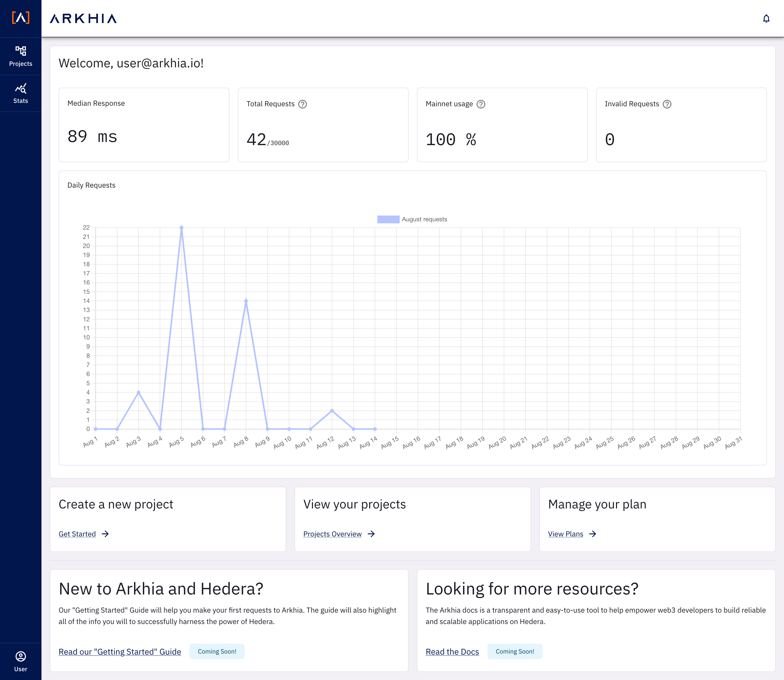The width and height of the screenshot is (784, 680).
Task: Click the Welcome, user@arkhia.io! heading
Action: pyautogui.click(x=131, y=63)
